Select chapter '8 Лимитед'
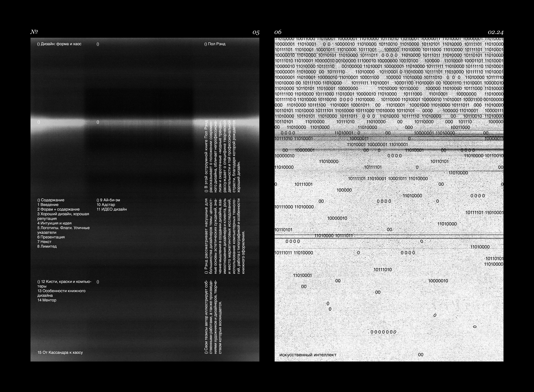 47,246
